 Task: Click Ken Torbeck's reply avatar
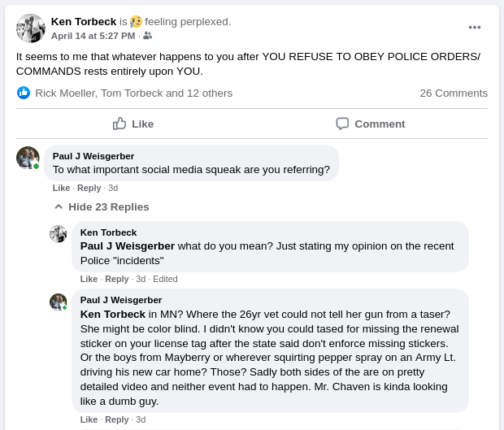59,234
